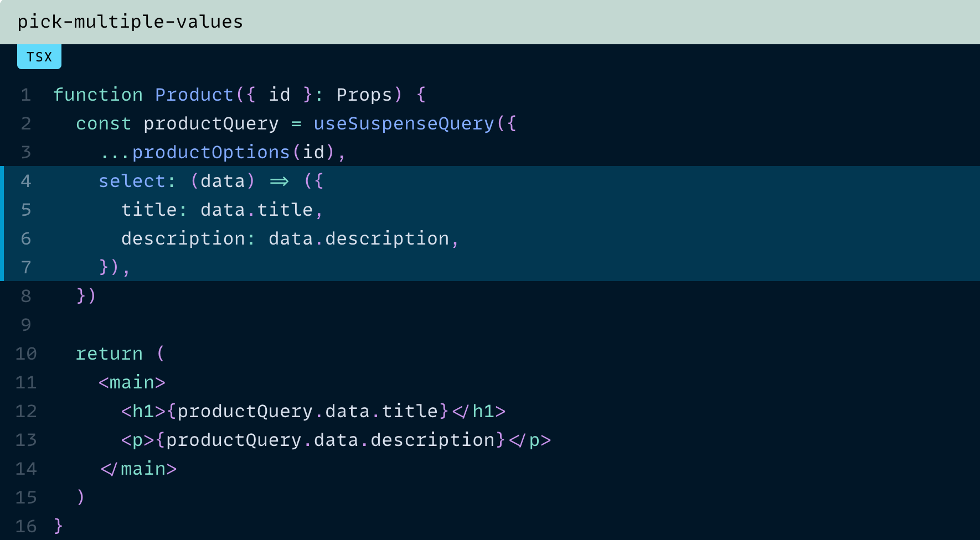Click 'productQuery.data.description' expression on line 13

[330, 440]
